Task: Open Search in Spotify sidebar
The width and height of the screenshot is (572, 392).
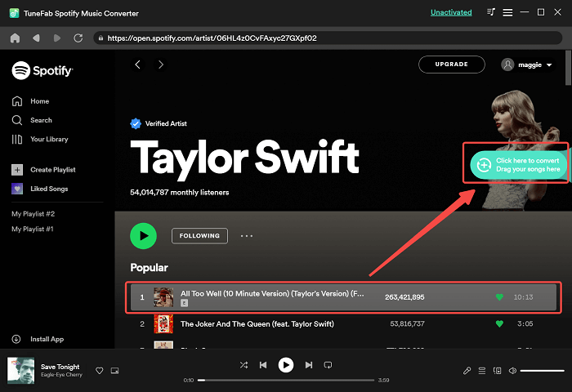Action: 41,120
